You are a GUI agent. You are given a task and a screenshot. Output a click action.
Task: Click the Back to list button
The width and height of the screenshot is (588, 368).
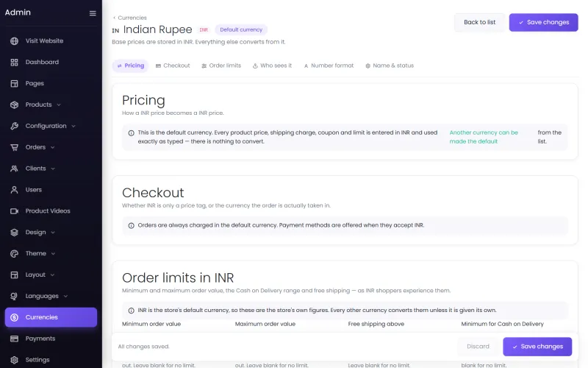pyautogui.click(x=480, y=22)
